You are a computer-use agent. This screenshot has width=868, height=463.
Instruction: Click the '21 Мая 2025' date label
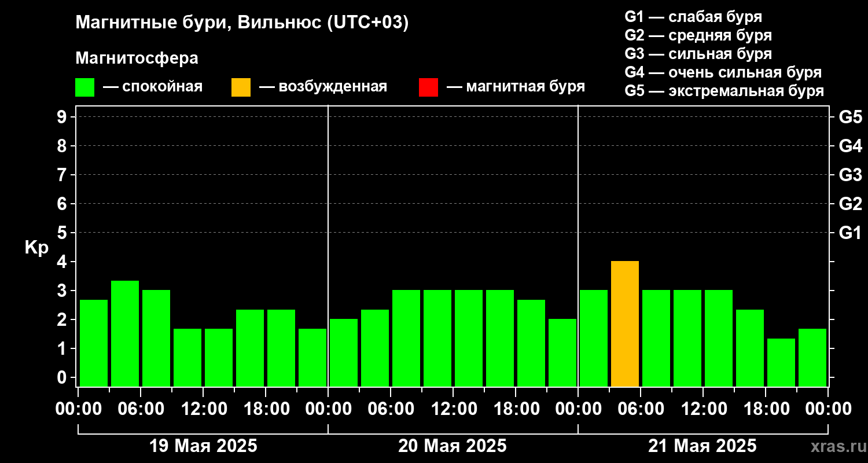pyautogui.click(x=703, y=446)
